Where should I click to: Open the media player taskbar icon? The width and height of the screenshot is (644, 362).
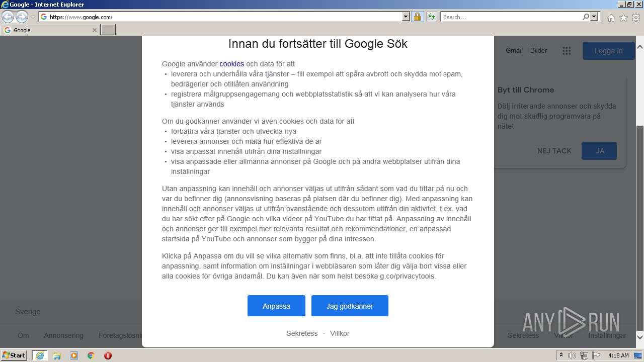tap(74, 355)
